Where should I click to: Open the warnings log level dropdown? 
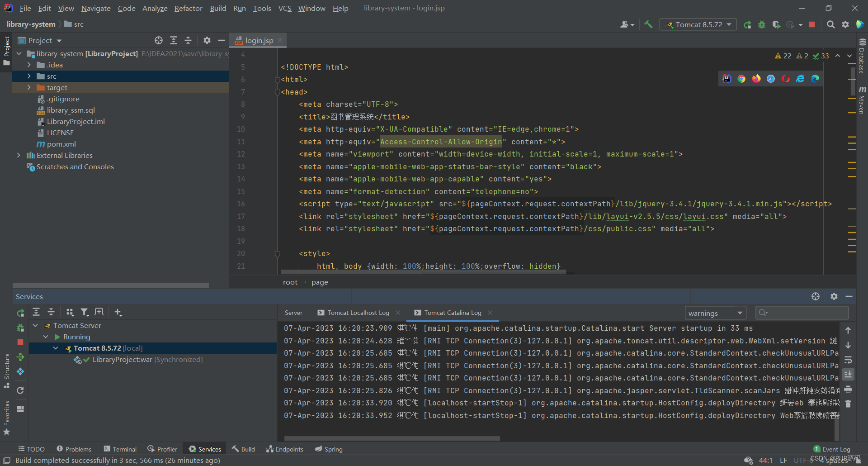coord(715,313)
